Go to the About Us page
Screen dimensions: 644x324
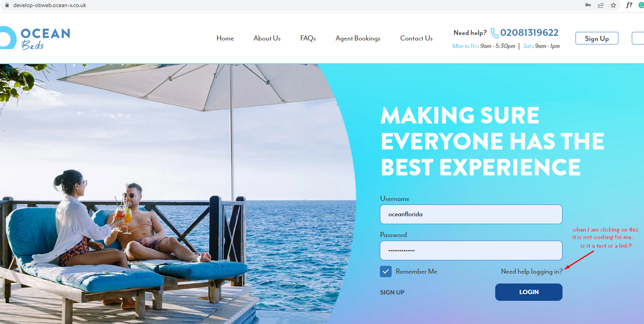pyautogui.click(x=267, y=38)
